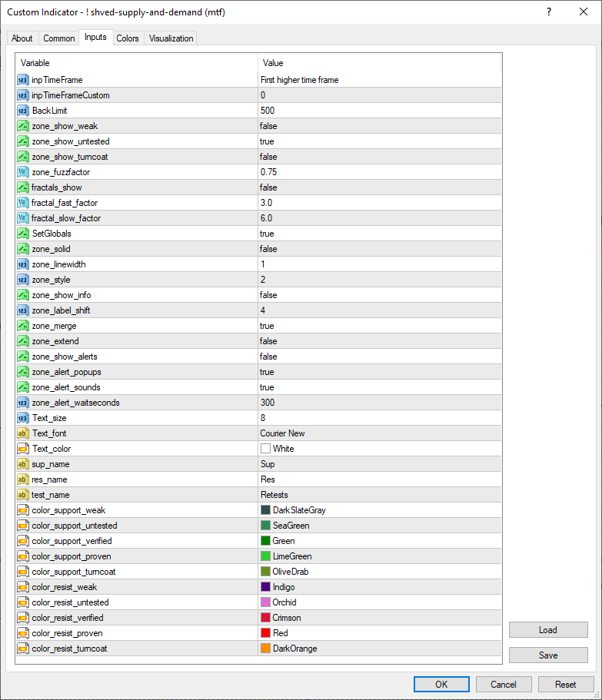This screenshot has width=602, height=700.
Task: Click the integer icon beside inpTimeFrame
Action: (x=23, y=80)
